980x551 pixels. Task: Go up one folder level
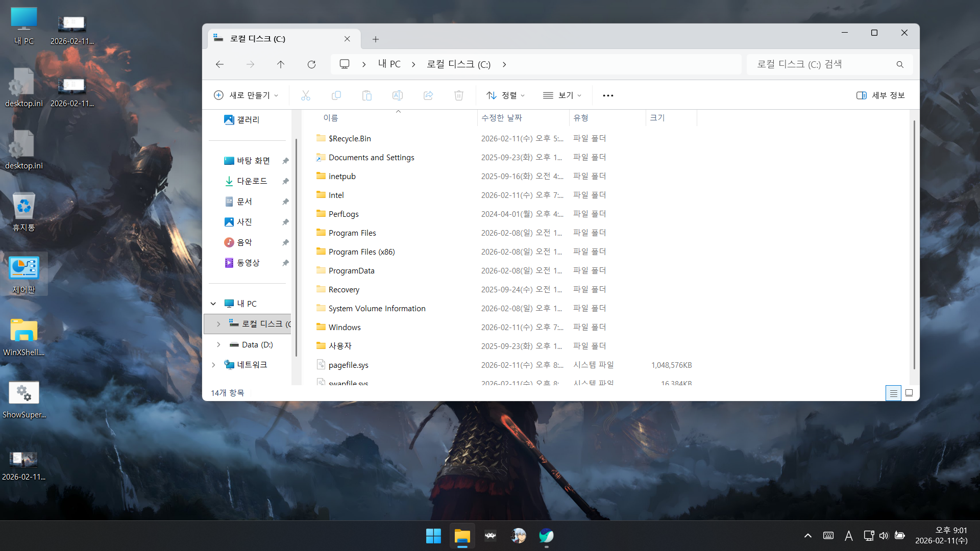(281, 64)
